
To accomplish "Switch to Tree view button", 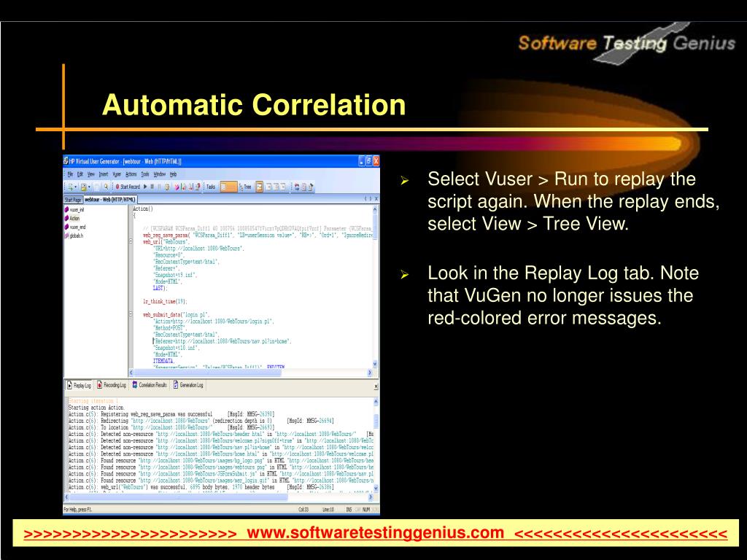I will [245, 187].
